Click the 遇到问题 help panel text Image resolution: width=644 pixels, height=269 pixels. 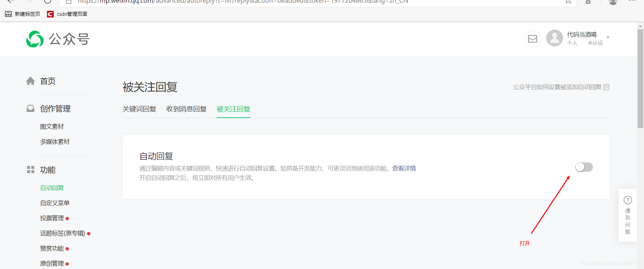click(x=628, y=221)
